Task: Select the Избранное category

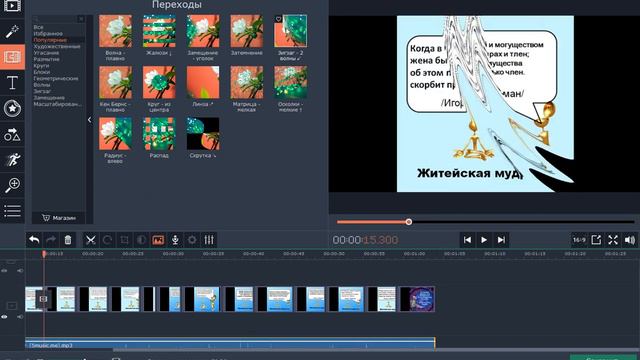Action: click(x=48, y=33)
